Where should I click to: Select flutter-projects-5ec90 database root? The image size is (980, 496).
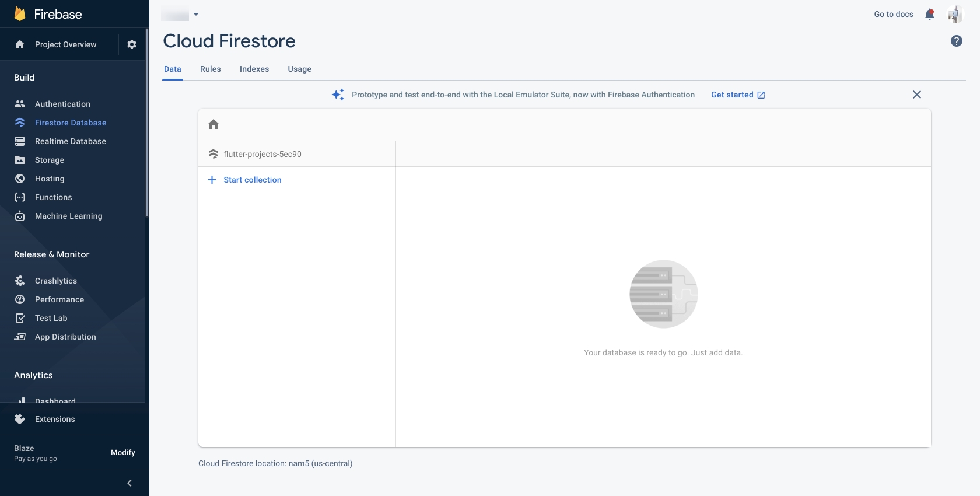click(x=262, y=154)
